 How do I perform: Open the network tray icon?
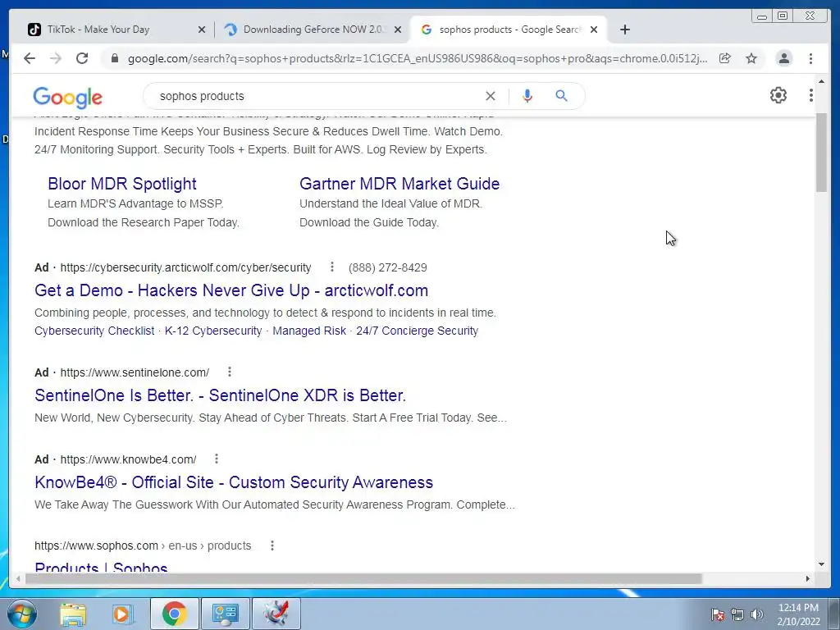(737, 614)
